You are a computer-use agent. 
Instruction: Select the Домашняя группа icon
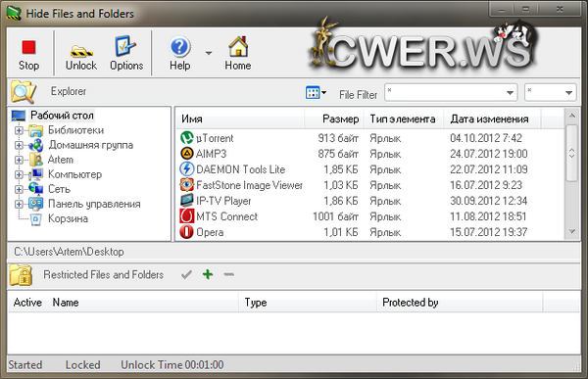[36, 145]
